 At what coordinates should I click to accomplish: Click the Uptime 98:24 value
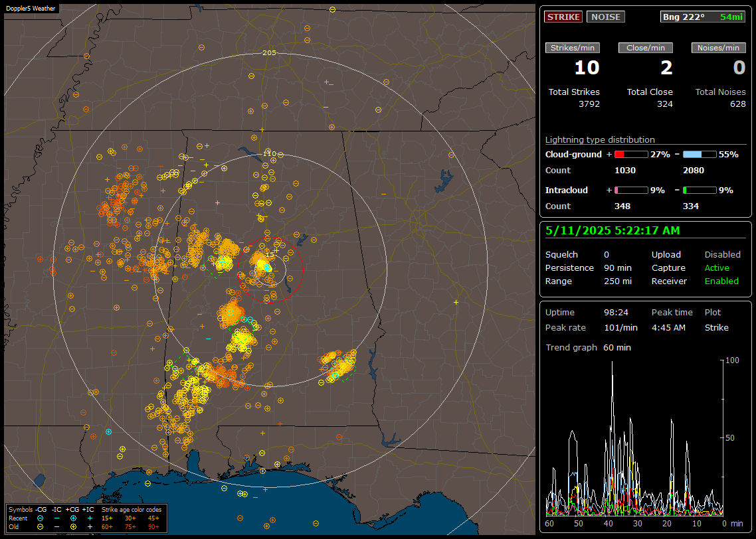coord(616,313)
